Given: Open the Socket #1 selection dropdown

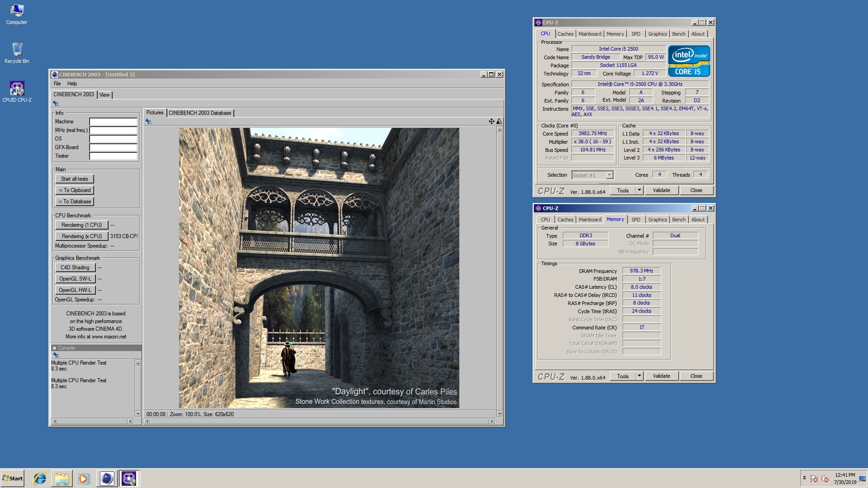Looking at the screenshot, I should [592, 175].
